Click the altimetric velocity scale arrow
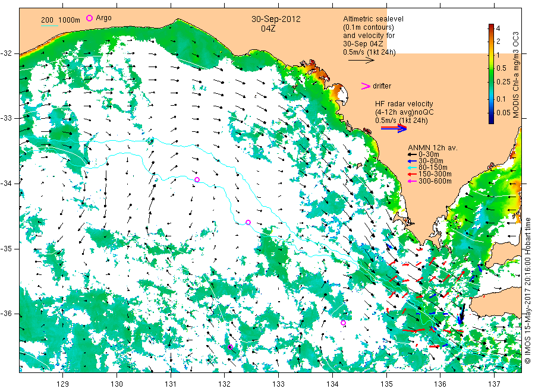 (361, 61)
